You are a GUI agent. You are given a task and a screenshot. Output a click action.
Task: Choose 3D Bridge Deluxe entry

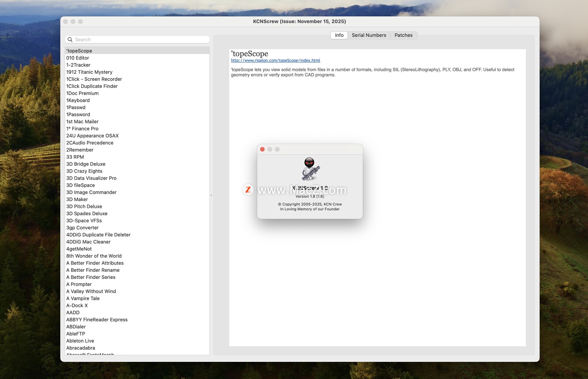click(86, 164)
